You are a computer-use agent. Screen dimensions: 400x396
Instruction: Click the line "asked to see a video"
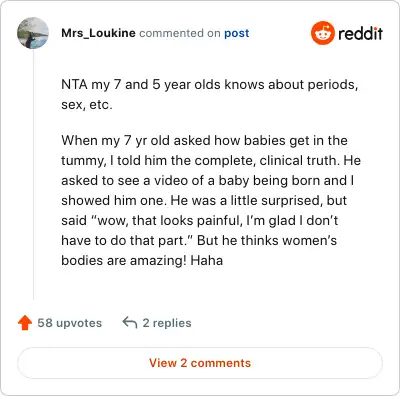click(207, 181)
